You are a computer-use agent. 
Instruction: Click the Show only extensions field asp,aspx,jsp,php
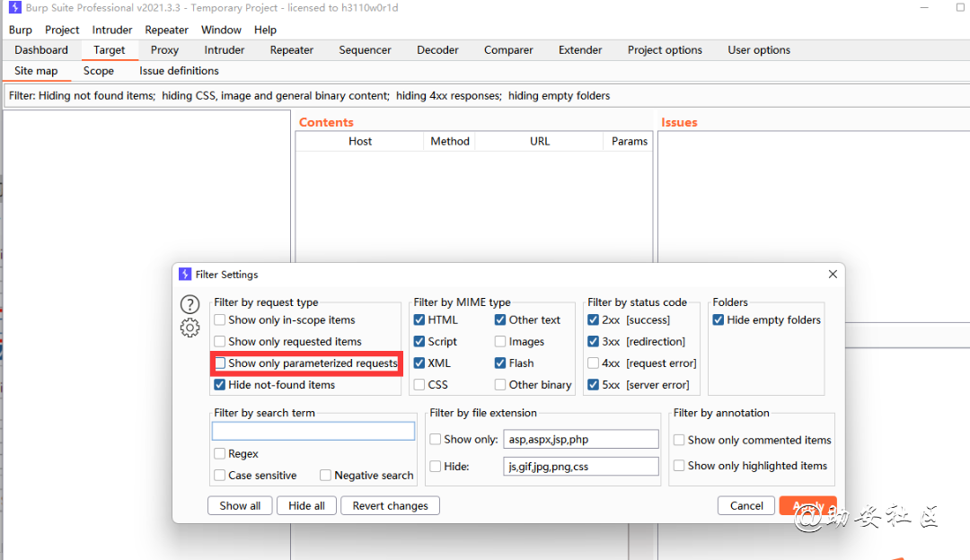[x=581, y=440]
